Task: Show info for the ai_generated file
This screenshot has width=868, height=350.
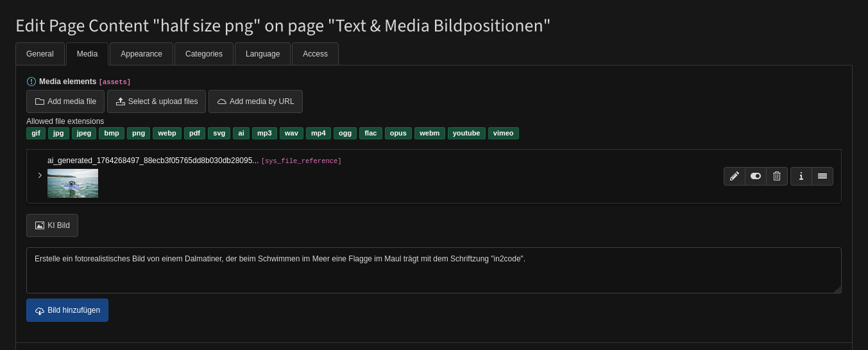Action: point(801,176)
